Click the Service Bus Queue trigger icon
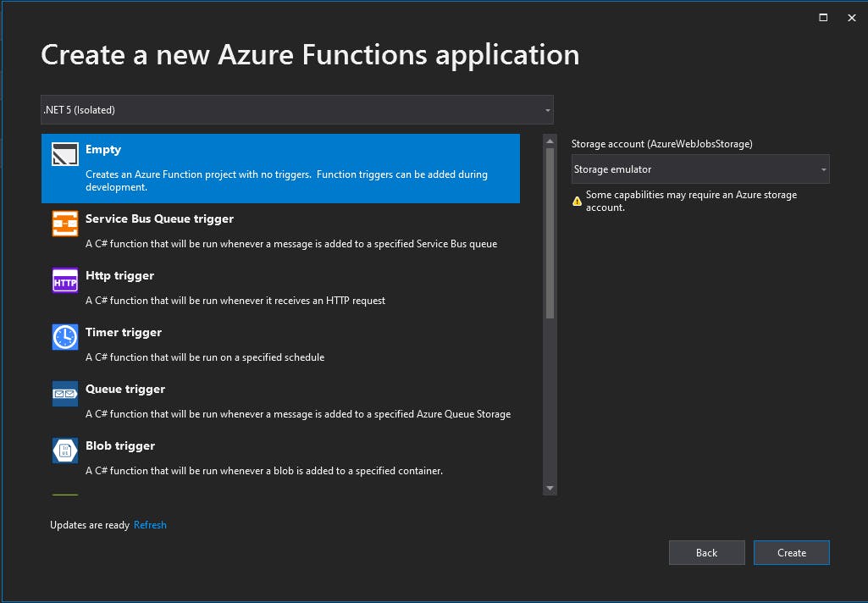The image size is (868, 603). [65, 224]
